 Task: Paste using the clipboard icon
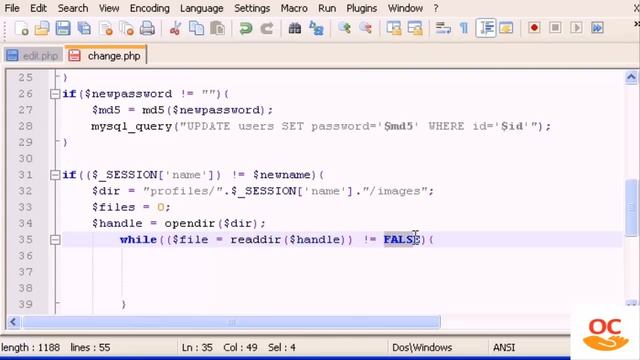click(x=218, y=28)
